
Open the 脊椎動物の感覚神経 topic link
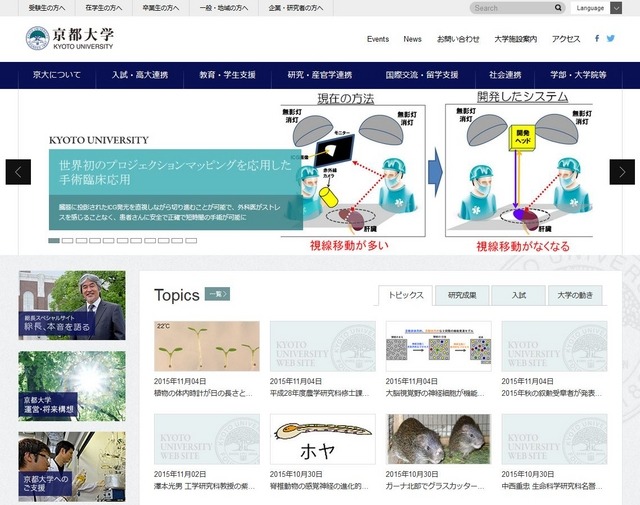click(x=319, y=486)
